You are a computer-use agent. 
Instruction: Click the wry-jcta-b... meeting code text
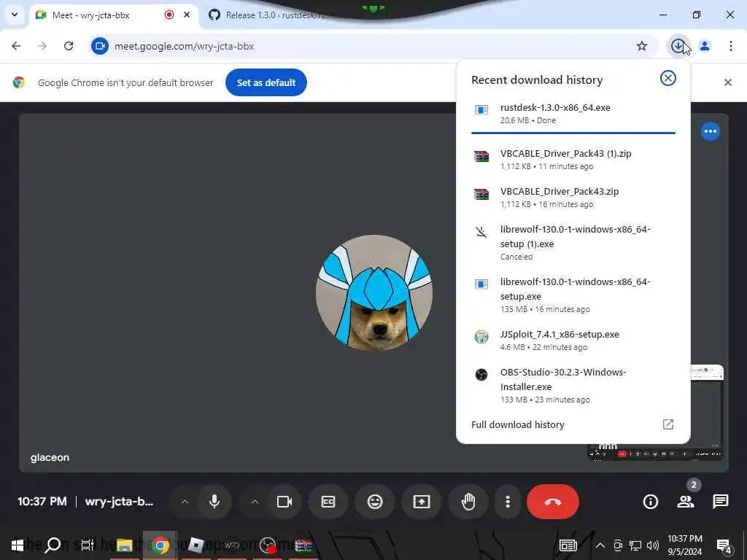[119, 502]
